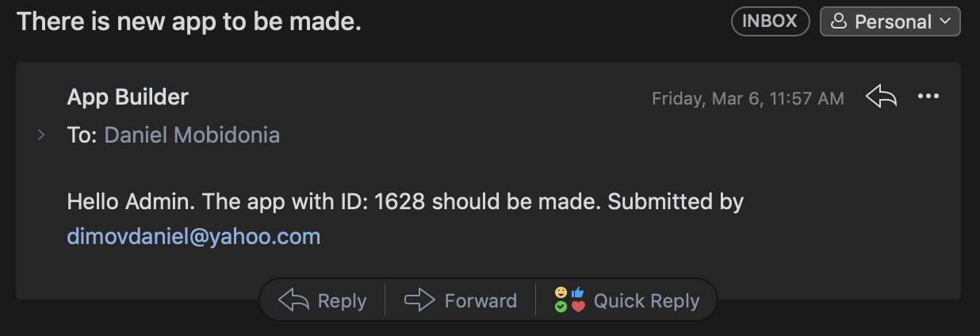
Task: Open the three-dot more actions menu
Action: pos(928,97)
